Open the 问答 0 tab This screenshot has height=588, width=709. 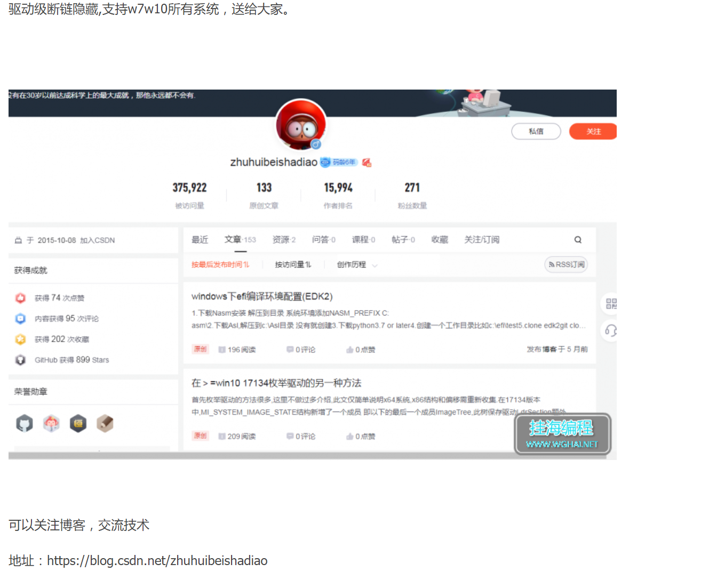(x=324, y=240)
